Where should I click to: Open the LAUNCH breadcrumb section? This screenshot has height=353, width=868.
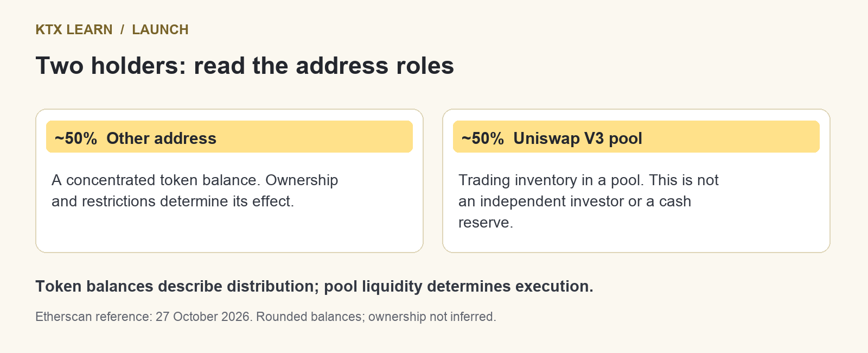click(160, 29)
